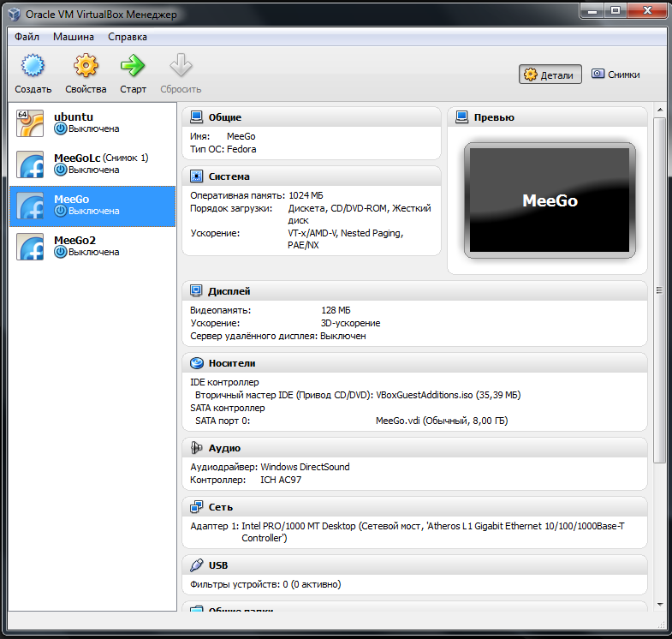Open the Машина menu
The image size is (672, 639).
click(74, 37)
